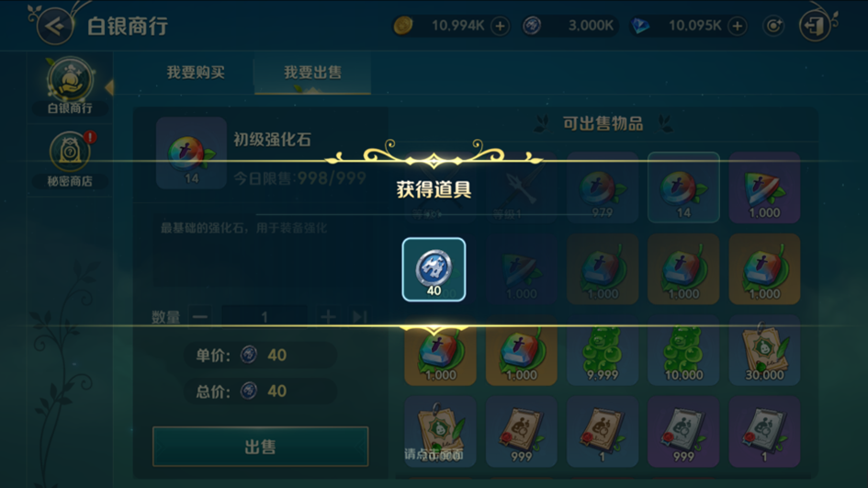Set maximum quantity with the skip-to-end button
Screen dimensions: 868x488
[x=359, y=317]
